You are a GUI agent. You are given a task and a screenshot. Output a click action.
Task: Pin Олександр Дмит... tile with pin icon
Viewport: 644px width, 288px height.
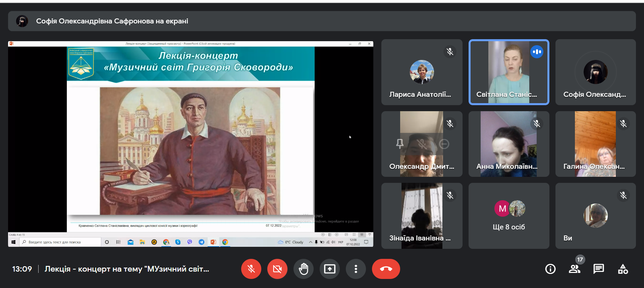[399, 144]
